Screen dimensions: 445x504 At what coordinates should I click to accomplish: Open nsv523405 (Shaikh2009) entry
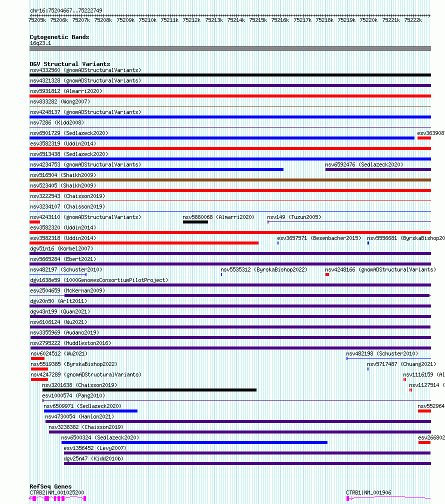point(63,186)
